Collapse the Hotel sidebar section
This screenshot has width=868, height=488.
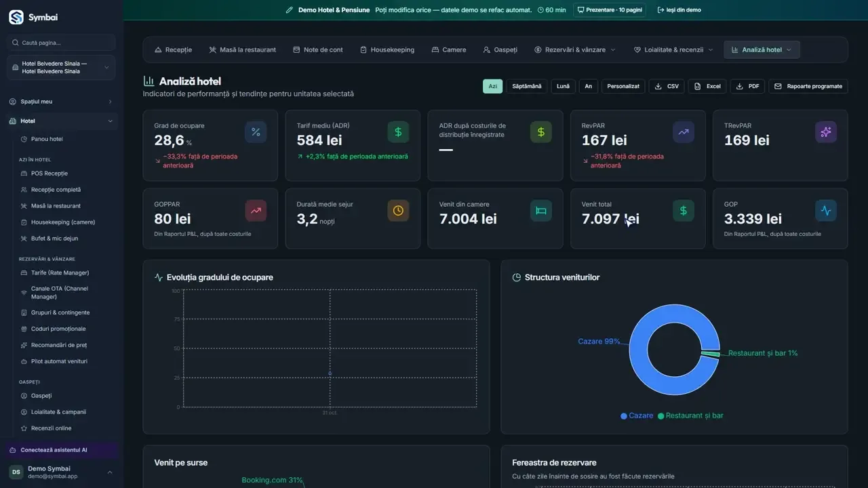pos(61,121)
